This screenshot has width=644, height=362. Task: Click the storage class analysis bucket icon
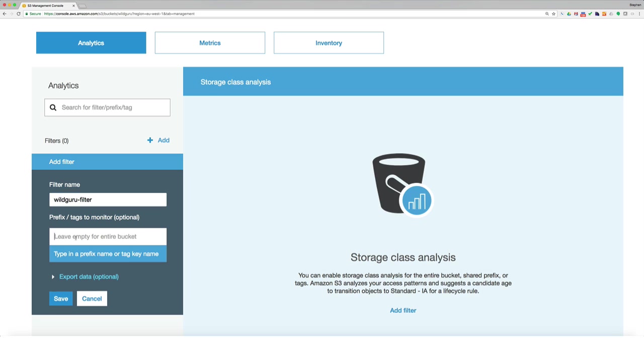(402, 185)
